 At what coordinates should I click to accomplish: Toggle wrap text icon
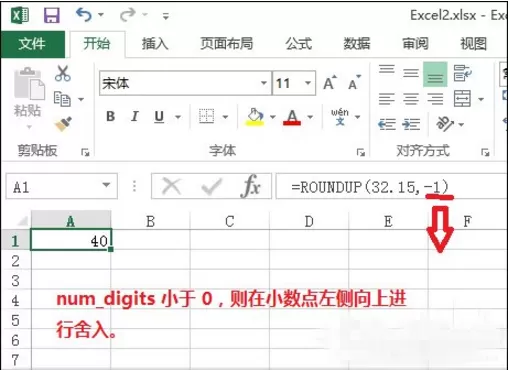(x=463, y=73)
